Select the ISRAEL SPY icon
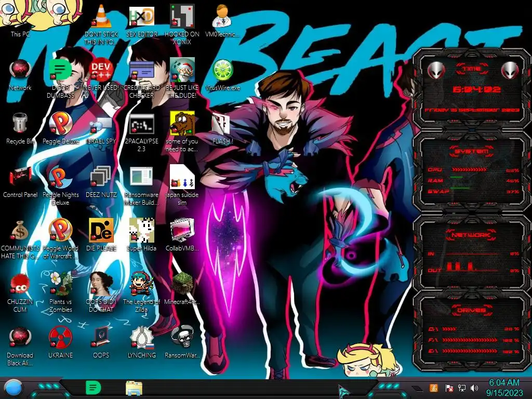The image size is (532, 399). click(101, 130)
